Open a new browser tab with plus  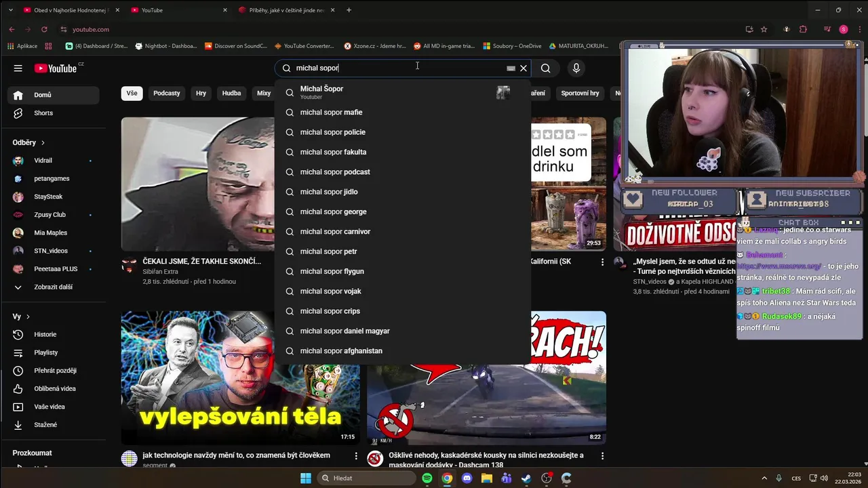click(349, 10)
